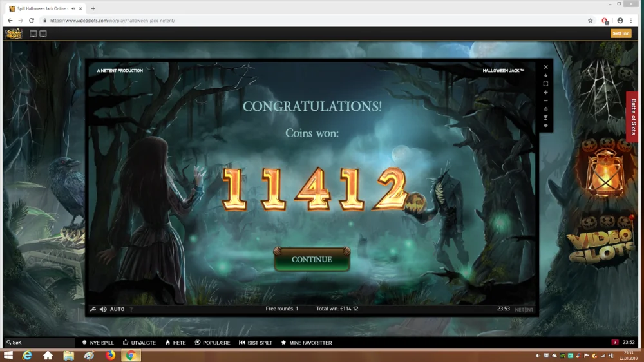Screen dimensions: 644x362
Task: Click the home icon in taskbar
Action: click(48, 356)
